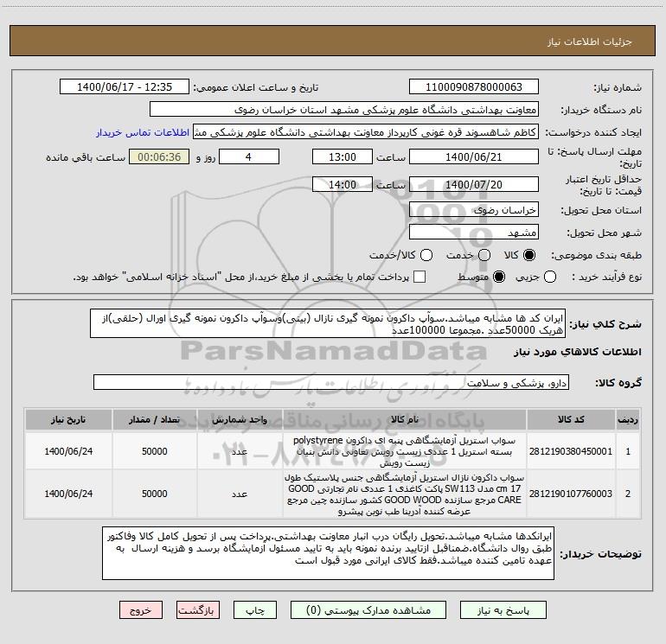This screenshot has width=666, height=644.
Task: Click the کد کالا column header
Action: pos(571,420)
